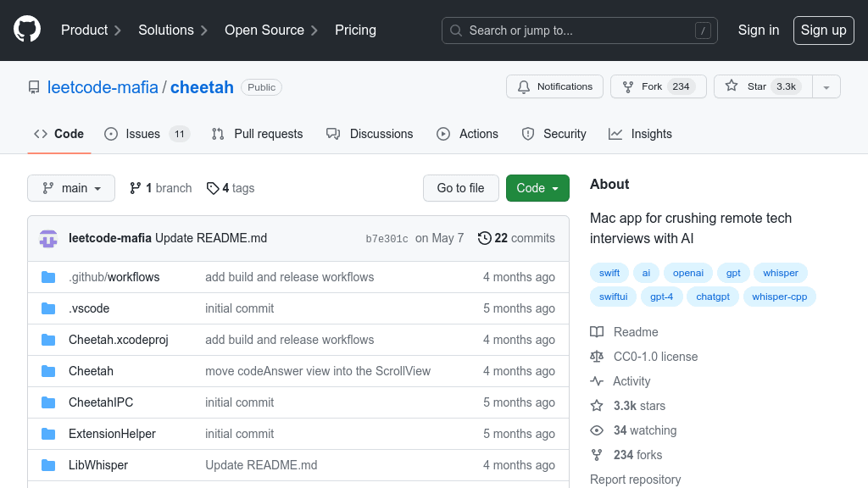The height and width of the screenshot is (488, 868).
Task: Click the Sign up button
Action: [x=823, y=30]
